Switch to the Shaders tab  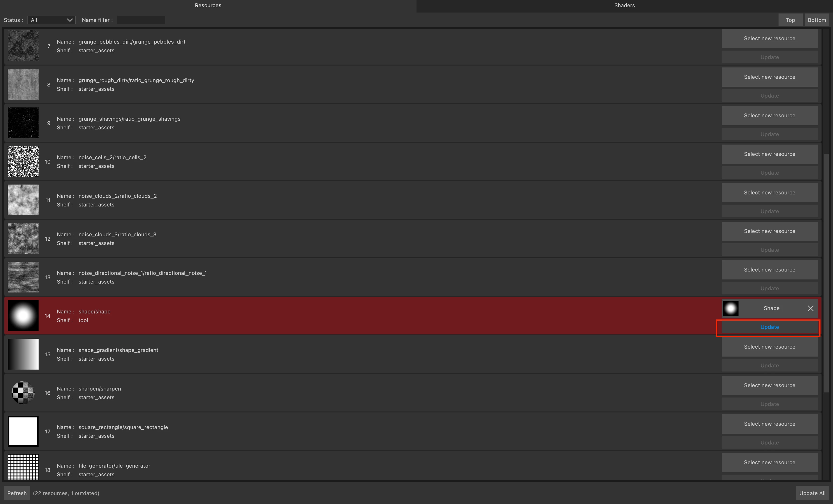pos(624,5)
